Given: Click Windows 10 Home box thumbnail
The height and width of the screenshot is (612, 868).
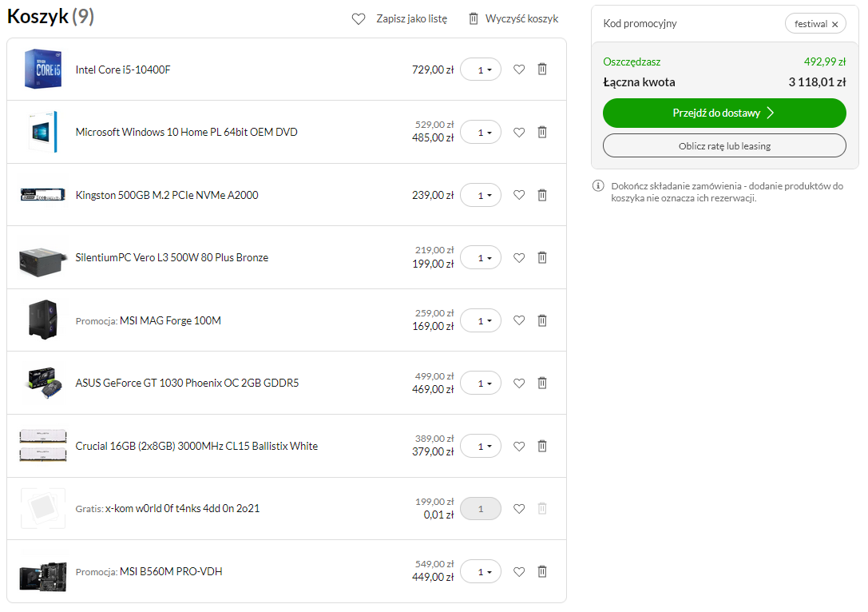Looking at the screenshot, I should point(43,133).
